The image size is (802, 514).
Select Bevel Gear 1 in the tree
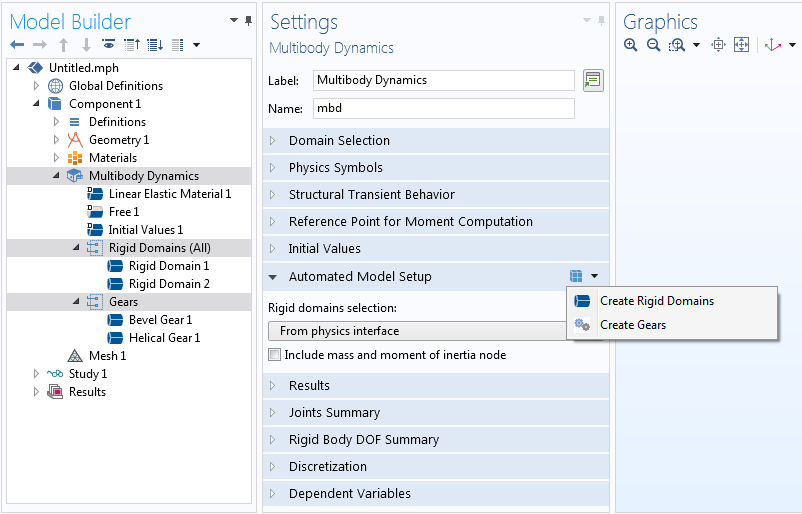click(160, 320)
